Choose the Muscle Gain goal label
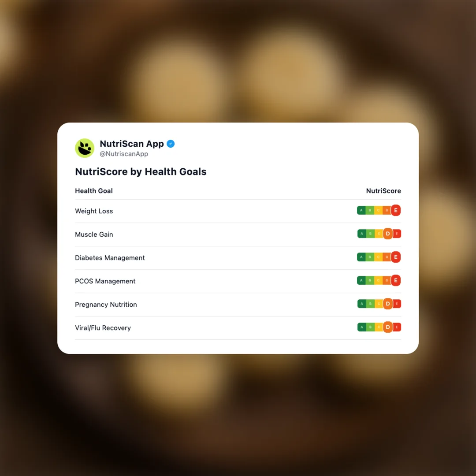 [94, 234]
